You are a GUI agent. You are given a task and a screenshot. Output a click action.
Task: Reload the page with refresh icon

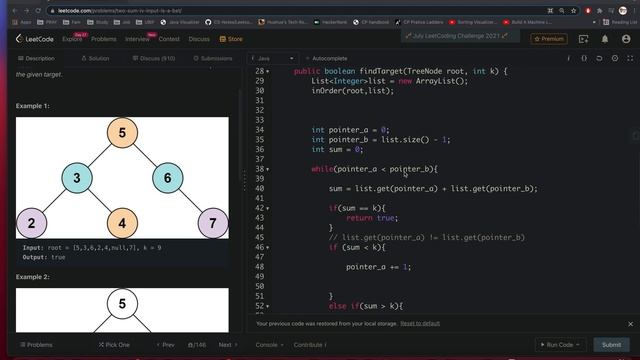point(38,11)
